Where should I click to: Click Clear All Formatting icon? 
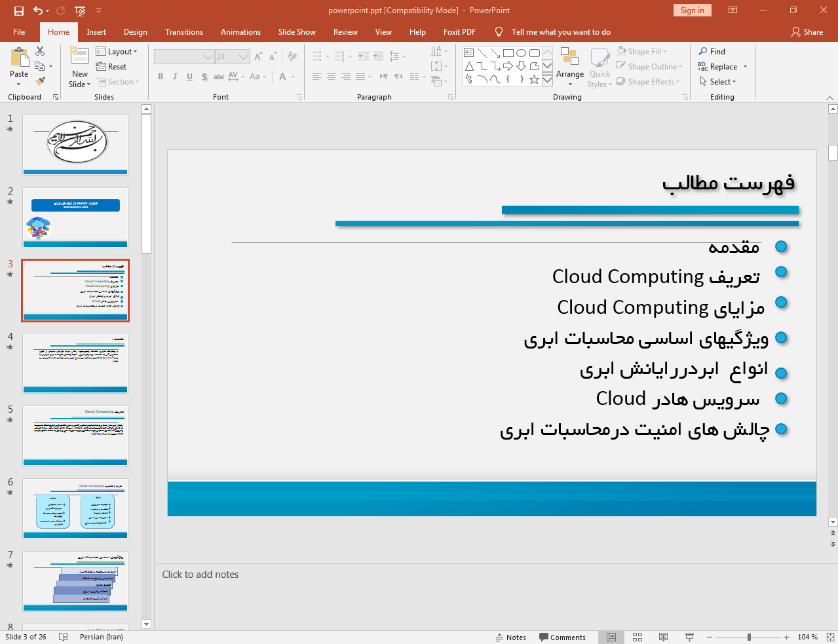pos(292,57)
